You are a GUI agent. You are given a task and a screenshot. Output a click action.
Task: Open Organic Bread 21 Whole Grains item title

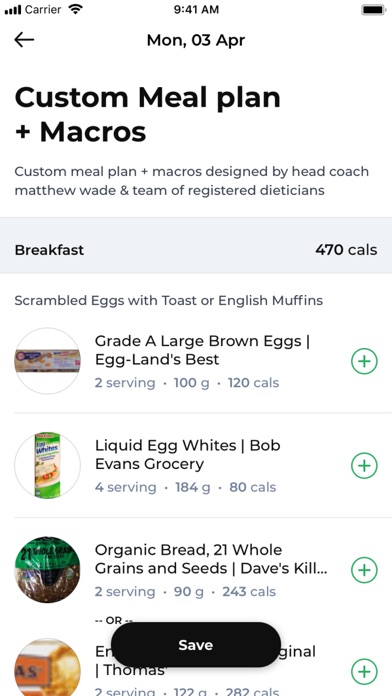click(211, 559)
